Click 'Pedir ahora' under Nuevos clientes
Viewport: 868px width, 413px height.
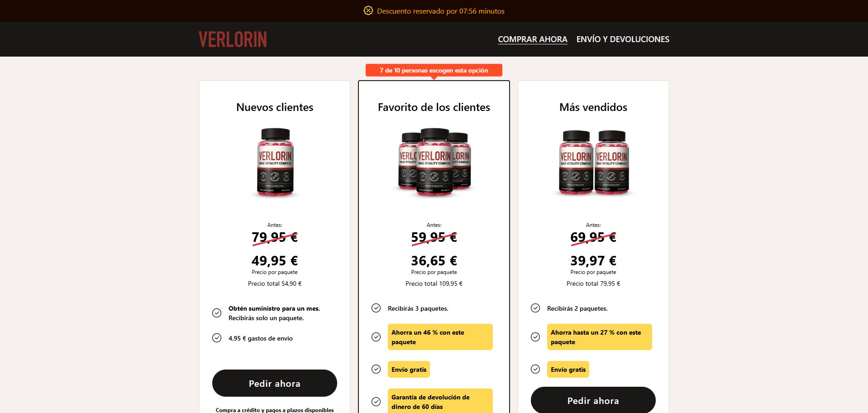point(275,383)
